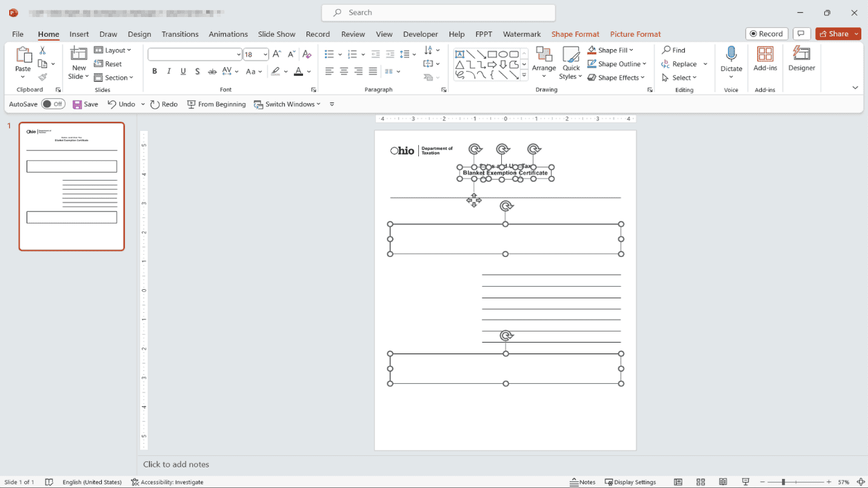This screenshot has width=868, height=488.
Task: Clear all formatting icon
Action: pyautogui.click(x=307, y=54)
